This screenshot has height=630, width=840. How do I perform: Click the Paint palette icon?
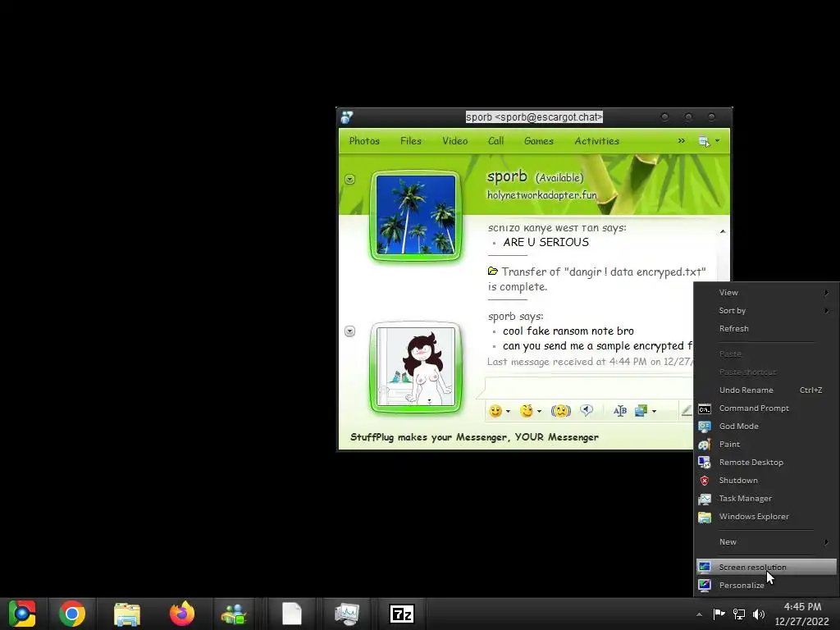[705, 445]
